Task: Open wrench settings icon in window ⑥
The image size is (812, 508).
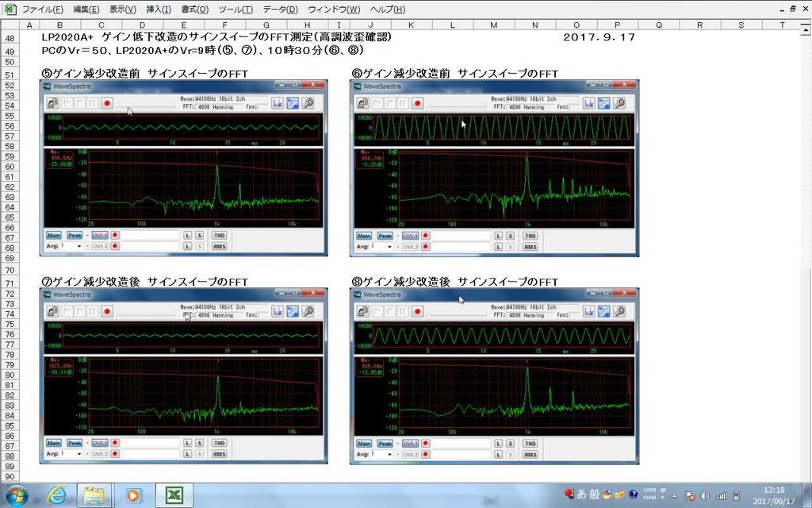Action: [x=619, y=103]
